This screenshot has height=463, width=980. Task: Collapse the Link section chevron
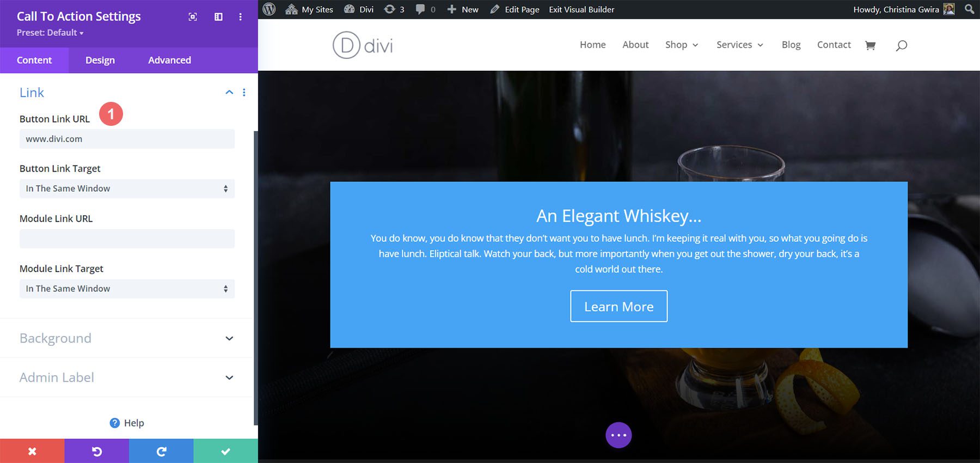tap(229, 93)
